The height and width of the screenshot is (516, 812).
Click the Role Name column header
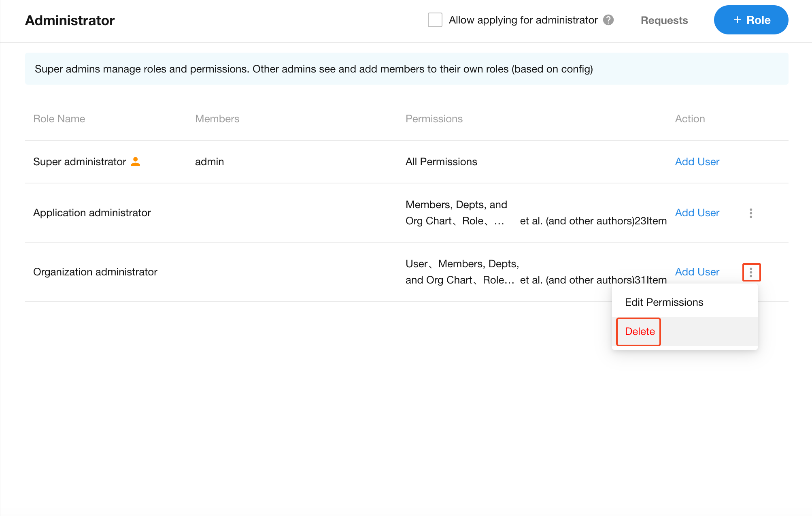pyautogui.click(x=59, y=119)
